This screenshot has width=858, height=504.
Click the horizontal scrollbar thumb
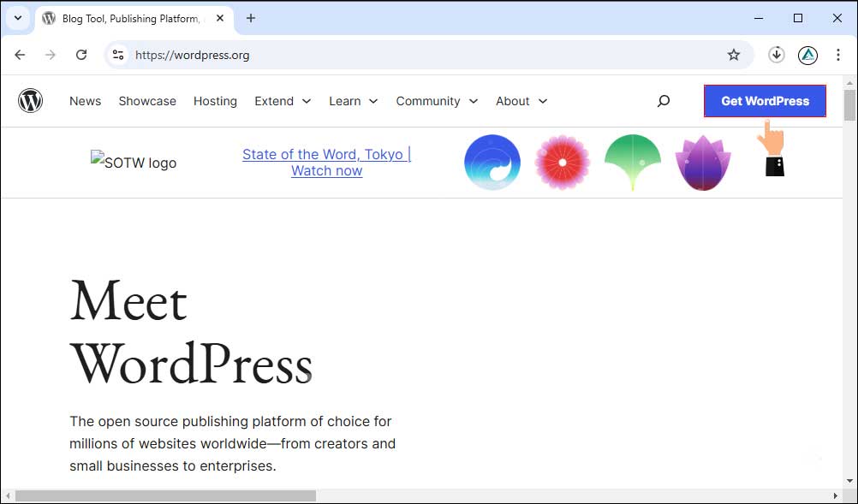(x=165, y=495)
